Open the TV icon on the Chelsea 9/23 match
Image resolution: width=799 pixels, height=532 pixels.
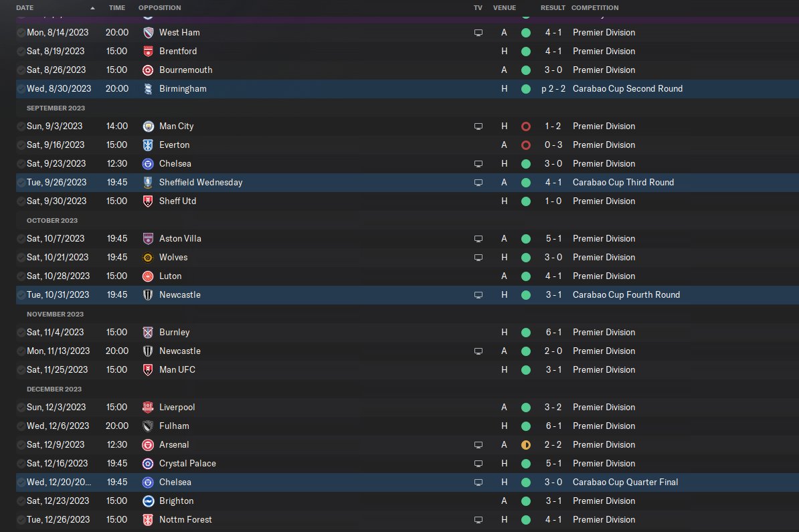pyautogui.click(x=478, y=164)
